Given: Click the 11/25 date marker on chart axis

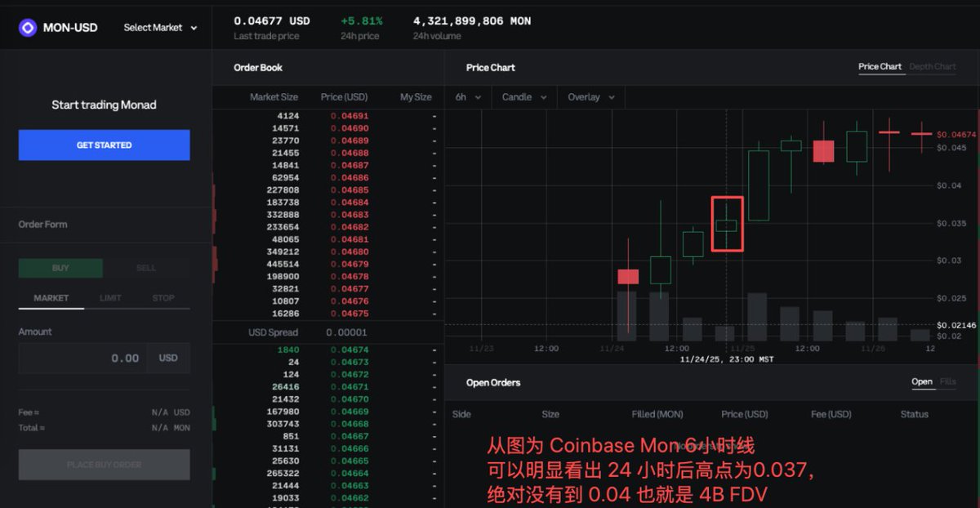Looking at the screenshot, I should click(x=742, y=348).
